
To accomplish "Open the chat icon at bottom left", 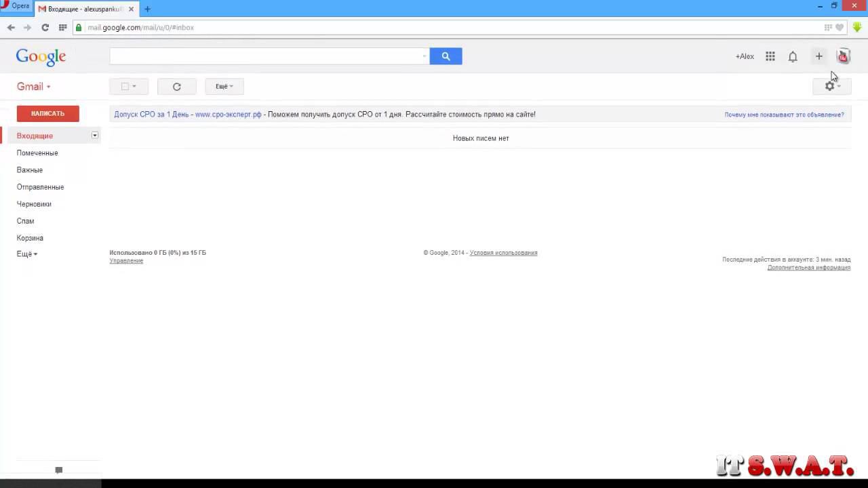I will click(59, 470).
